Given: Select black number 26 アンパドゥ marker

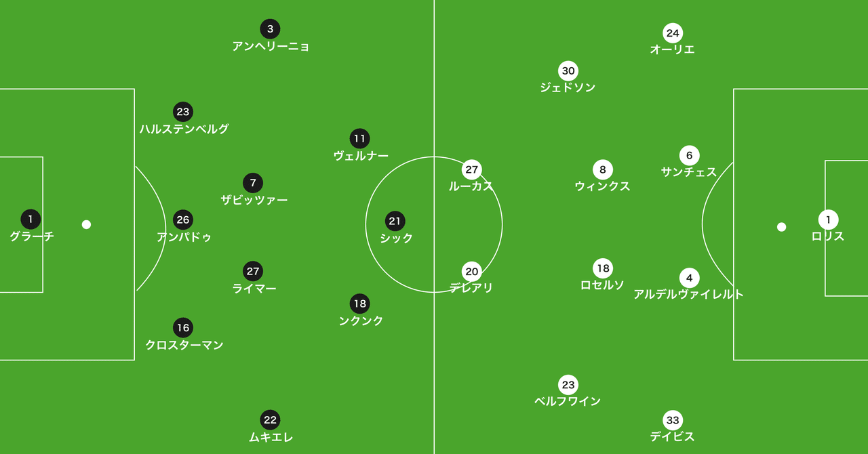Looking at the screenshot, I should click(x=183, y=220).
